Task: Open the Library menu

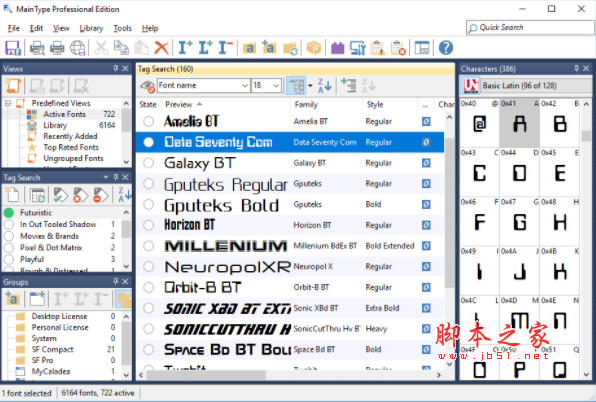Action: pyautogui.click(x=91, y=28)
